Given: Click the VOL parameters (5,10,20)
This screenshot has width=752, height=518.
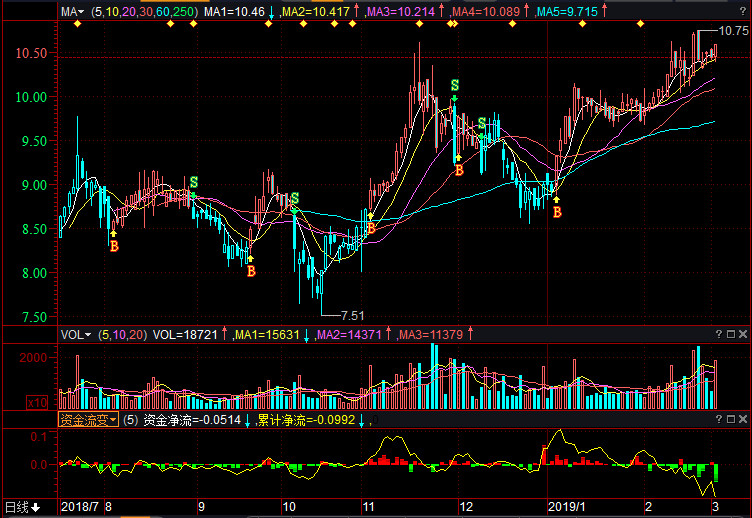Looking at the screenshot, I should pyautogui.click(x=122, y=334).
